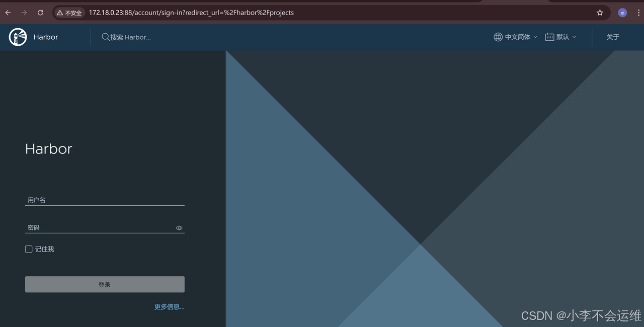Viewport: 644px width, 327px height.
Task: Open the 默认 date format dropdown
Action: (560, 37)
